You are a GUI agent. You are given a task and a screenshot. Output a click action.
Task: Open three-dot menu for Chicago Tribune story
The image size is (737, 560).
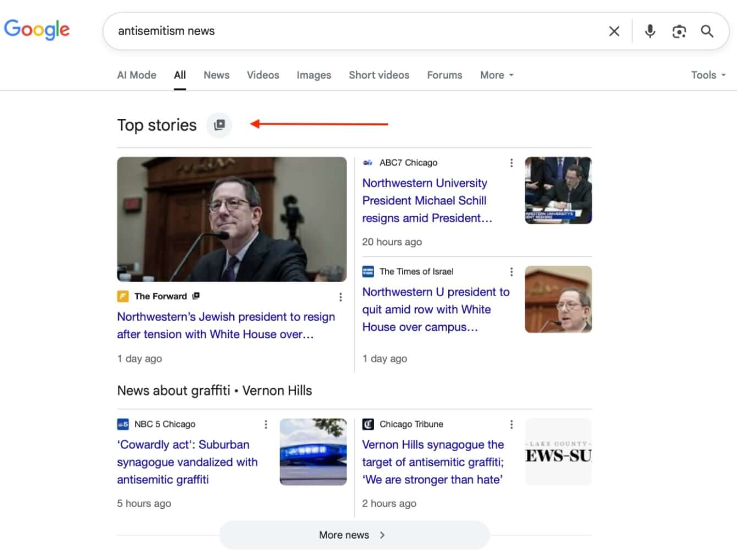[511, 424]
